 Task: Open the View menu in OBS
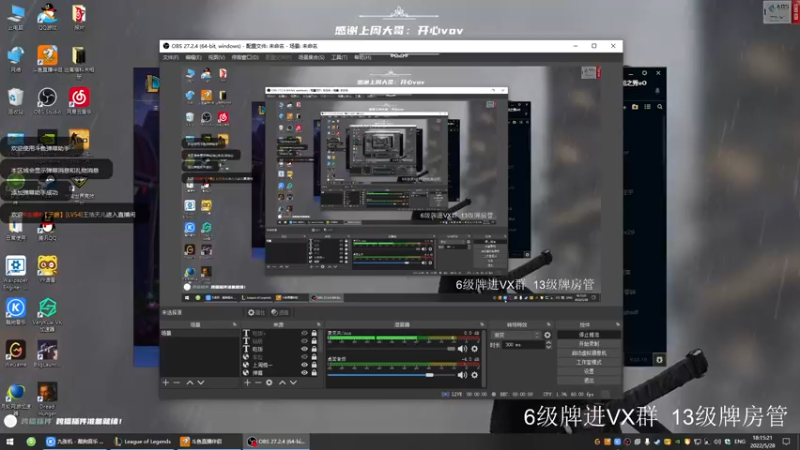pyautogui.click(x=216, y=58)
